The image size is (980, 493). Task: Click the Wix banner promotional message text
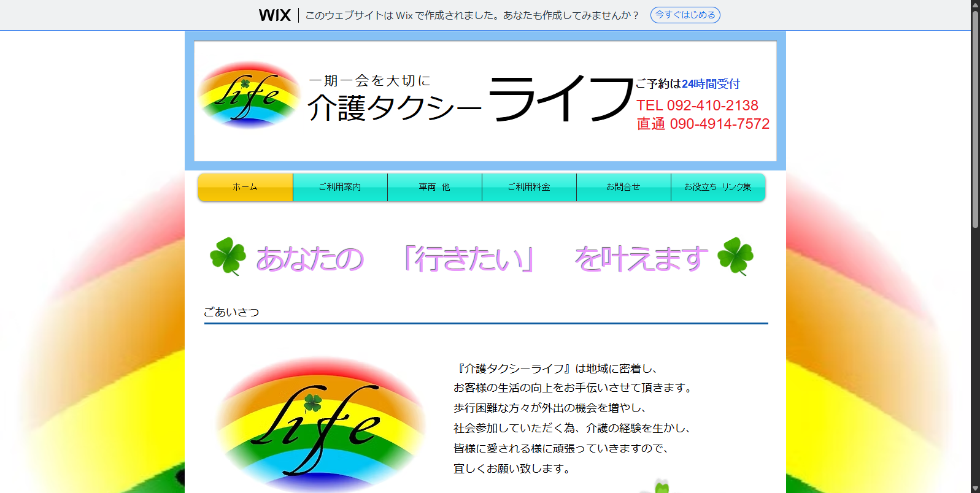[x=473, y=15]
